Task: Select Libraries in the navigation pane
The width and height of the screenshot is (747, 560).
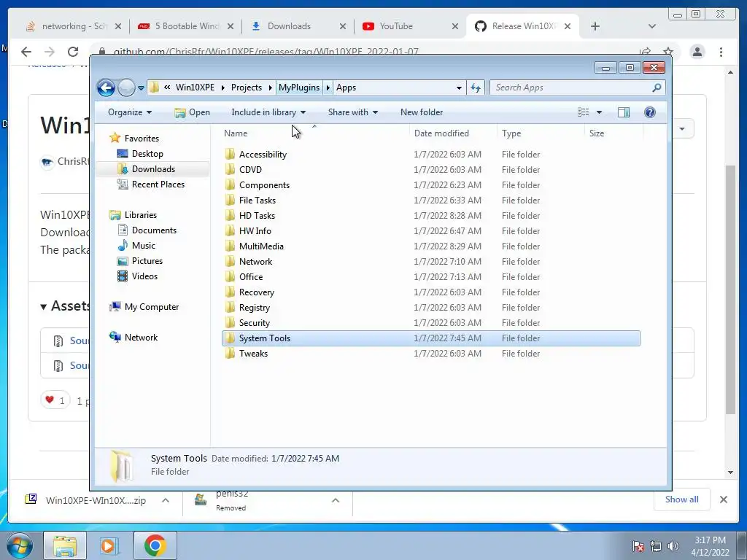Action: tap(141, 215)
